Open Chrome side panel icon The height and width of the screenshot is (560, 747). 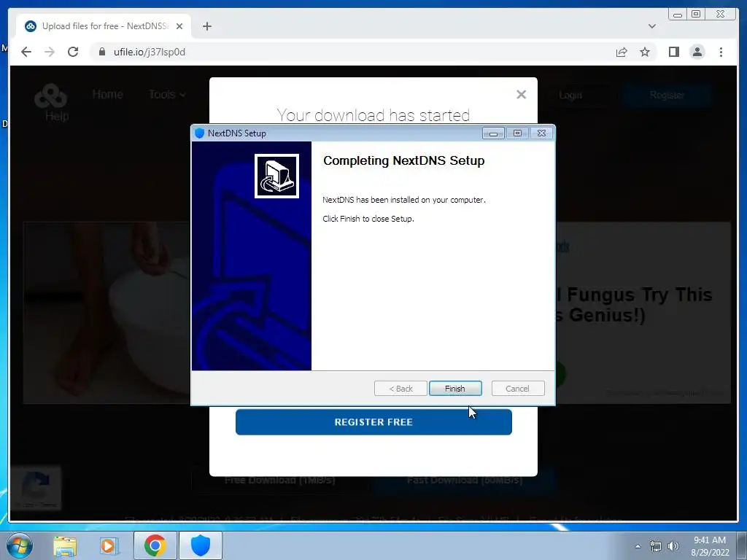tap(673, 52)
